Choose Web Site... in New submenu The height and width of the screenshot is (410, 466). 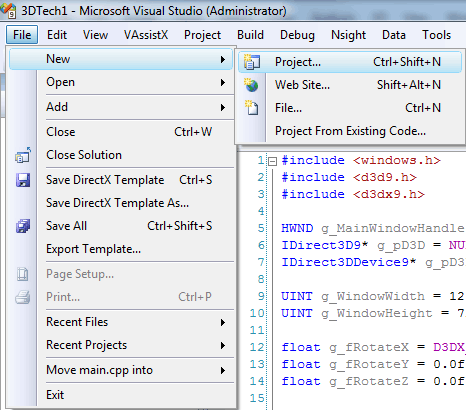coord(350,85)
